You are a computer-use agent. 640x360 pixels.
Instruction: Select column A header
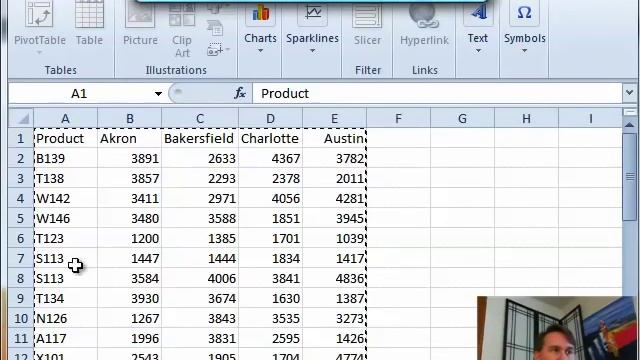click(65, 118)
